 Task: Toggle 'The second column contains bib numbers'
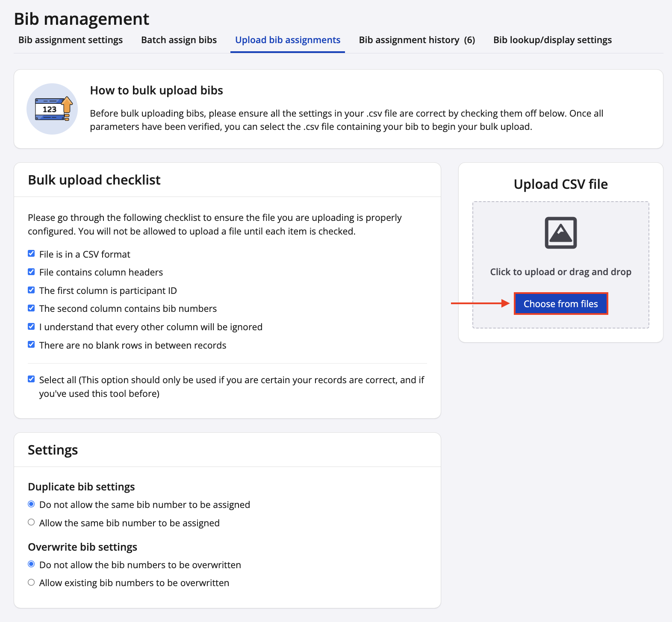pyautogui.click(x=31, y=308)
